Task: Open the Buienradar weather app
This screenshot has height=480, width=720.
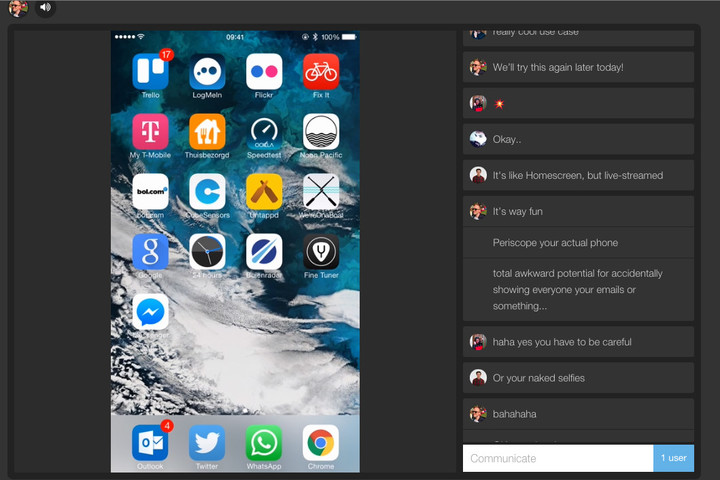Action: coord(264,252)
